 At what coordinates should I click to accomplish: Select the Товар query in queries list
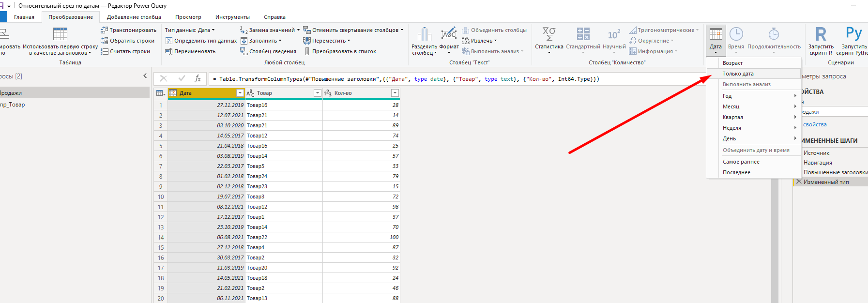point(75,105)
